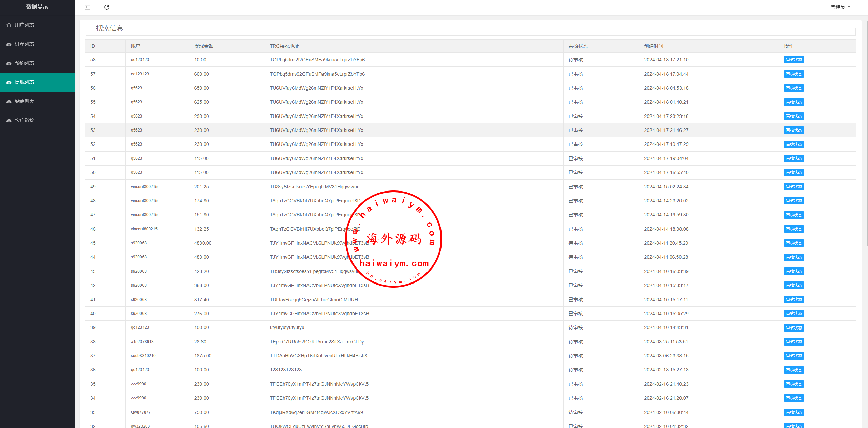Click the refresh page icon
This screenshot has width=868, height=428.
107,7
